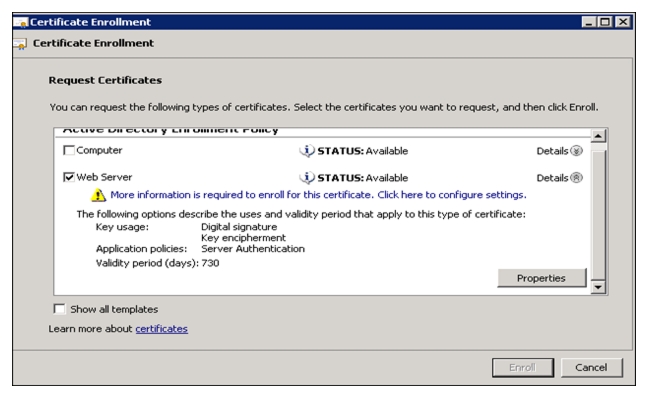649x399 pixels.
Task: Collapse Details for Web Server certificate
Action: (576, 178)
